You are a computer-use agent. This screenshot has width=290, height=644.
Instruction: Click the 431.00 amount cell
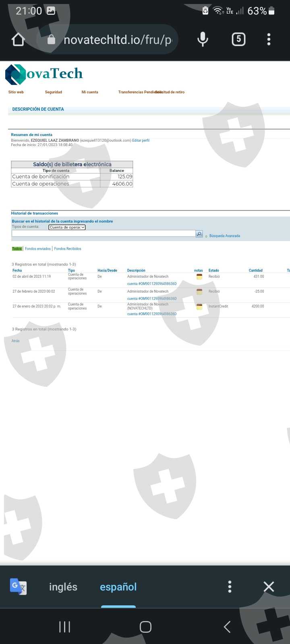[x=259, y=277]
